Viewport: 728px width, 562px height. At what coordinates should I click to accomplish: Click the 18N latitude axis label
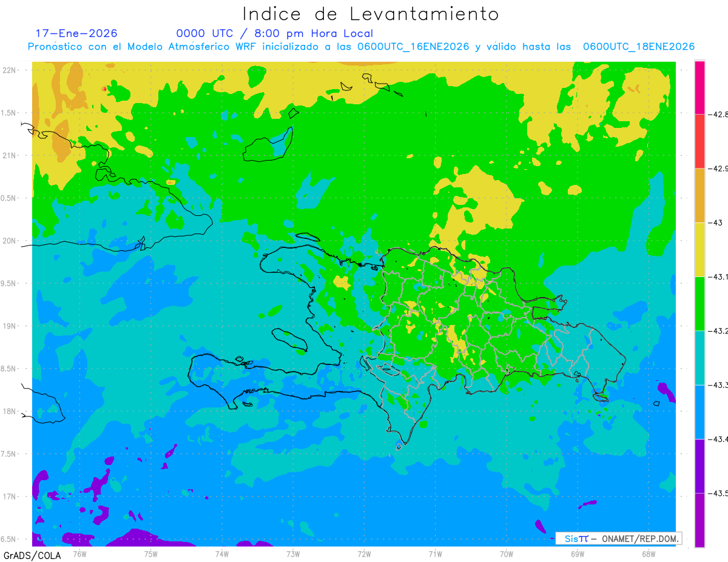pos(10,412)
